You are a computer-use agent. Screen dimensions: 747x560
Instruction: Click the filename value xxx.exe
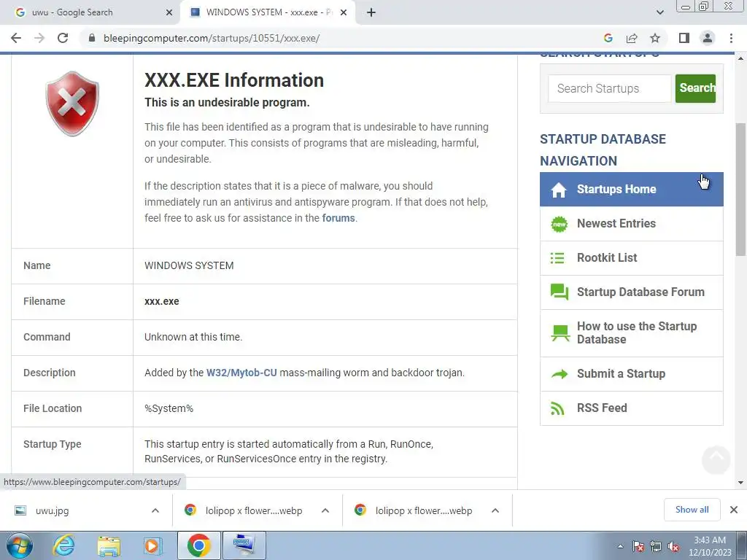tap(162, 301)
